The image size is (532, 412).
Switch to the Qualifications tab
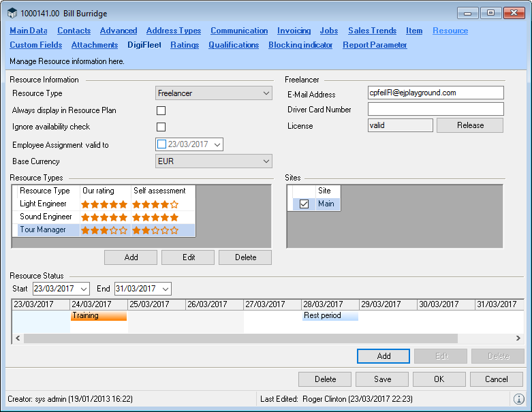[234, 45]
